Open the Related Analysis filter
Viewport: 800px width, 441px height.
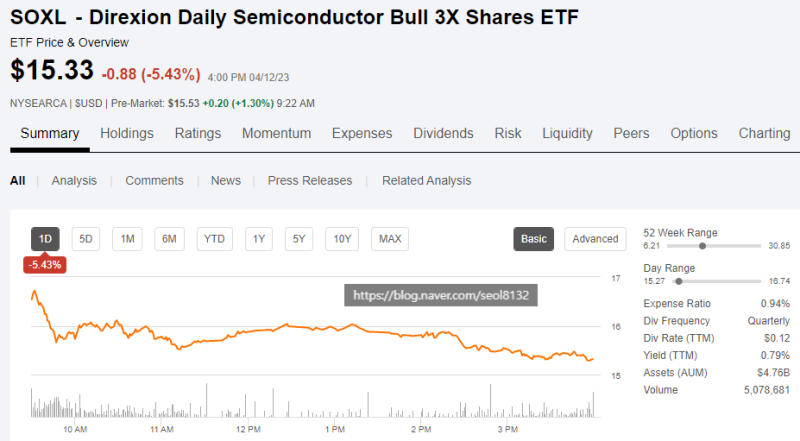[x=426, y=181]
